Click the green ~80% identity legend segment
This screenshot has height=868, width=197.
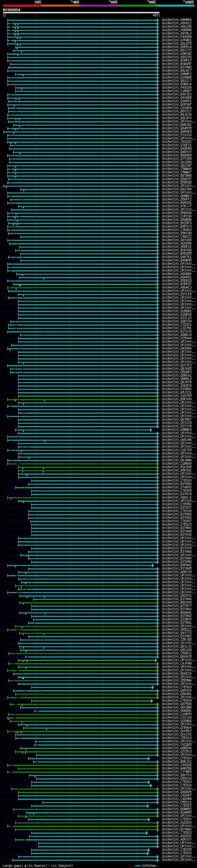pos(137,6)
